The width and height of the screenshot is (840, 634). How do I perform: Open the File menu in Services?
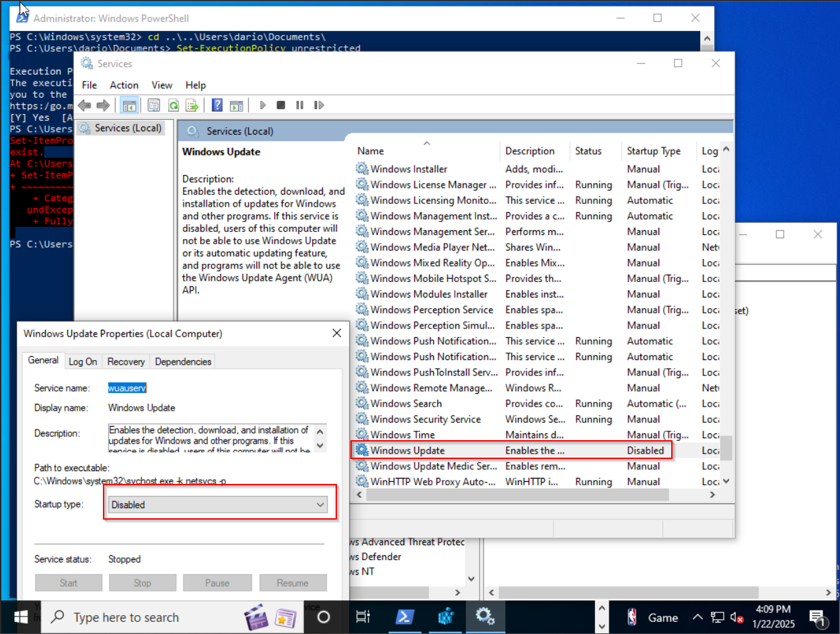click(89, 85)
